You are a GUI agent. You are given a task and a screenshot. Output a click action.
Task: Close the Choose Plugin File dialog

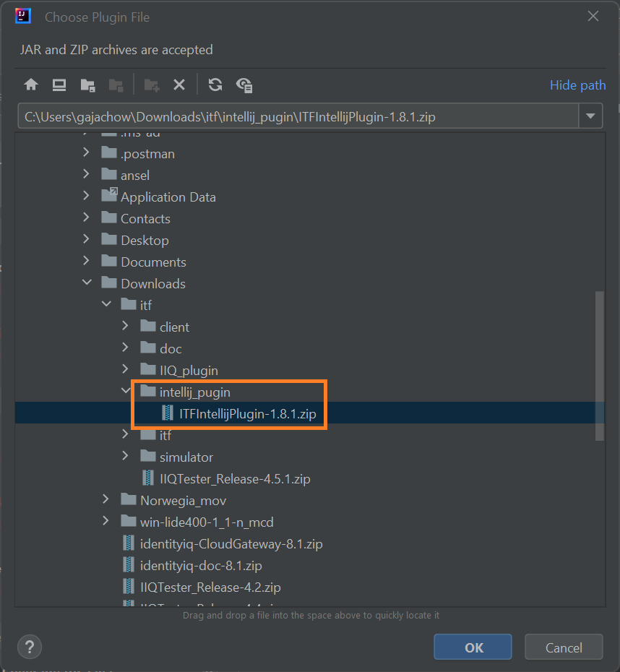pos(593,17)
